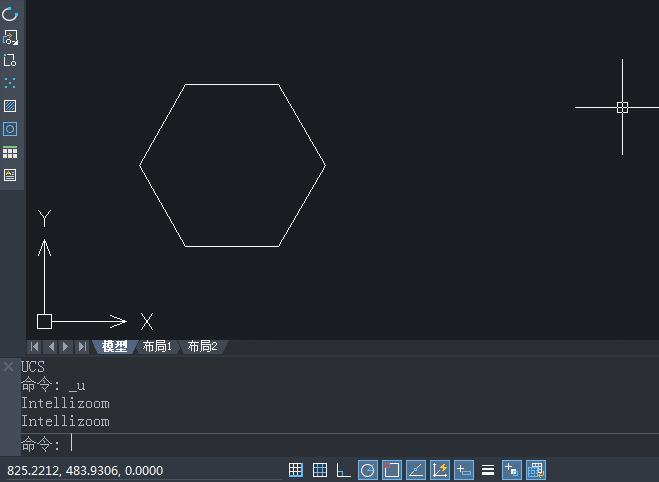The image size is (659, 482).
Task: Toggle Dynamic Input in status bar
Action: click(x=464, y=470)
